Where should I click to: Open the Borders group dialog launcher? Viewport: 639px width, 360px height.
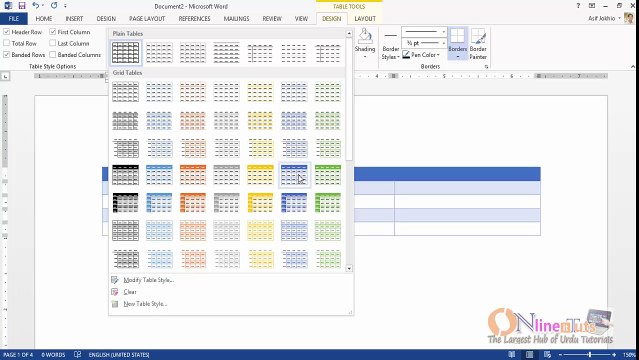(487, 66)
